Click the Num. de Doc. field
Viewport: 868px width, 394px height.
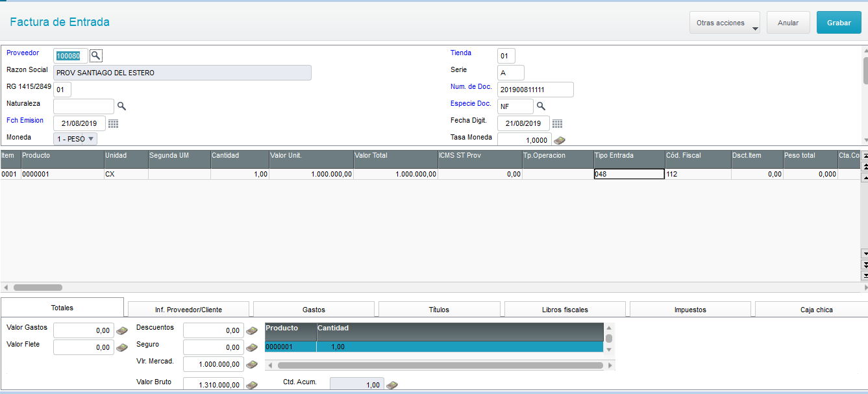[x=536, y=90]
